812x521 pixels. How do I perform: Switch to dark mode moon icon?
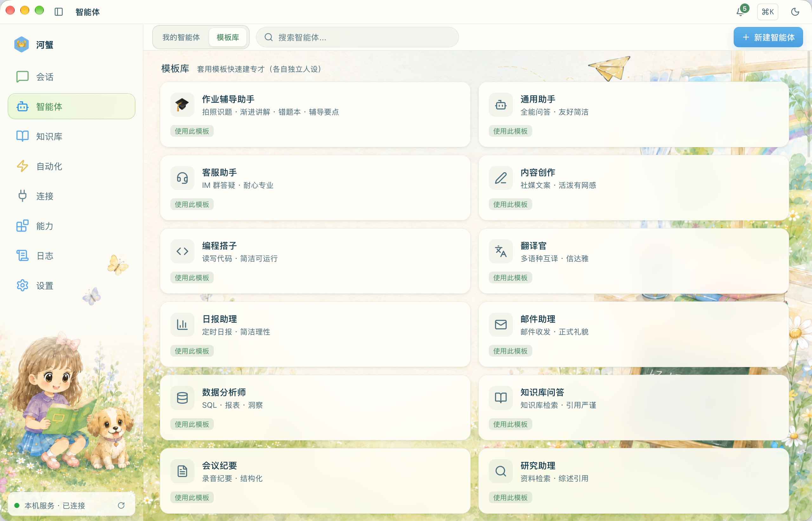[795, 12]
